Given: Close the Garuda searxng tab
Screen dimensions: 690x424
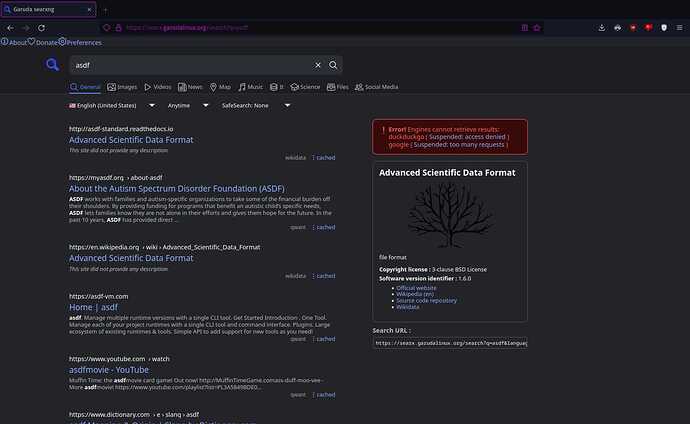Looking at the screenshot, I should point(89,9).
